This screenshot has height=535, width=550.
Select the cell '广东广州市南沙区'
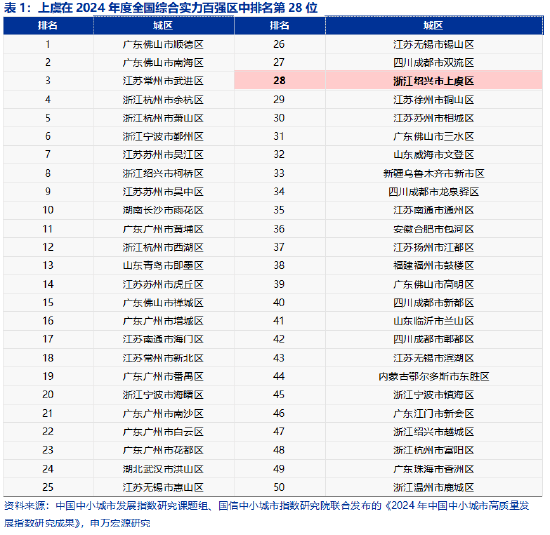click(x=163, y=414)
